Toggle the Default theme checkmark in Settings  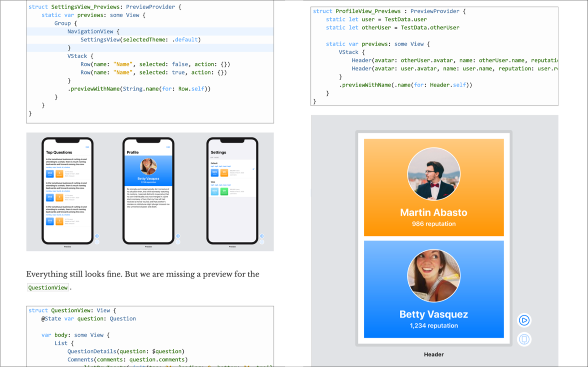point(253,169)
